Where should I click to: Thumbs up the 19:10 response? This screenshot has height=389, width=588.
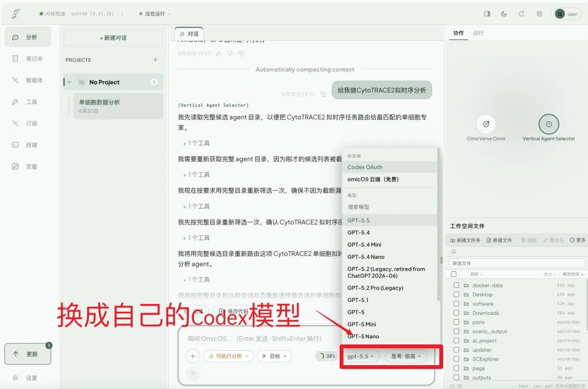(x=219, y=53)
